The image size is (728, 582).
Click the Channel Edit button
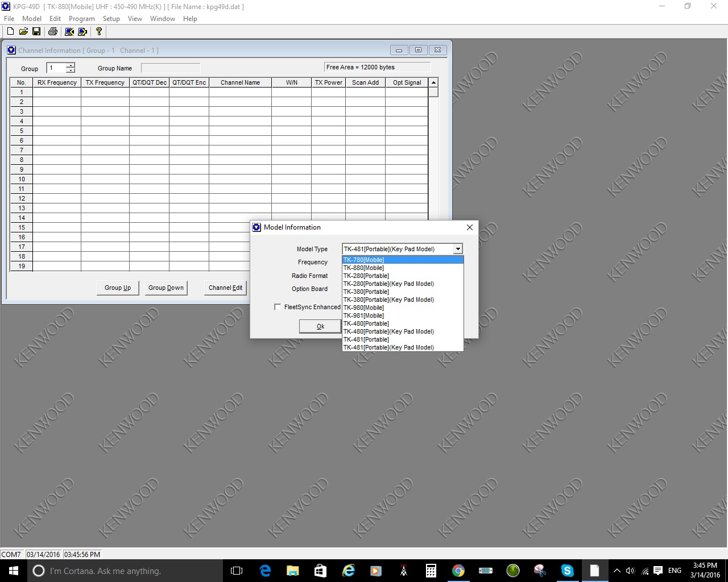click(x=225, y=288)
